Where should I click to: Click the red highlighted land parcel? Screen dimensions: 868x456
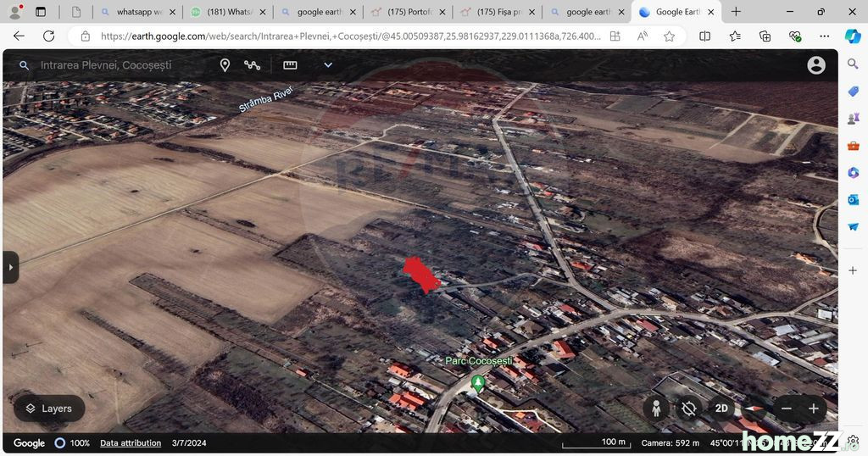pos(420,275)
